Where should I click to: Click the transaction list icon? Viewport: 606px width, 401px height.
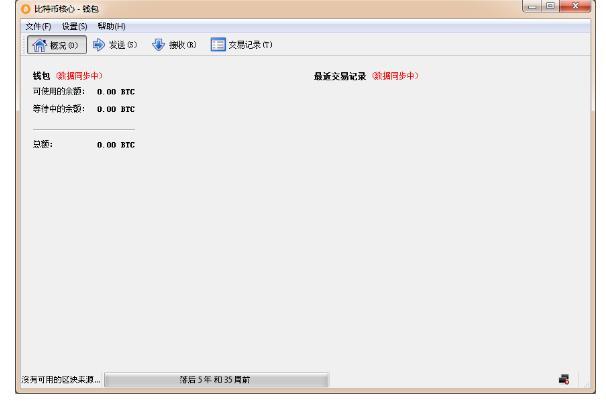click(x=218, y=45)
